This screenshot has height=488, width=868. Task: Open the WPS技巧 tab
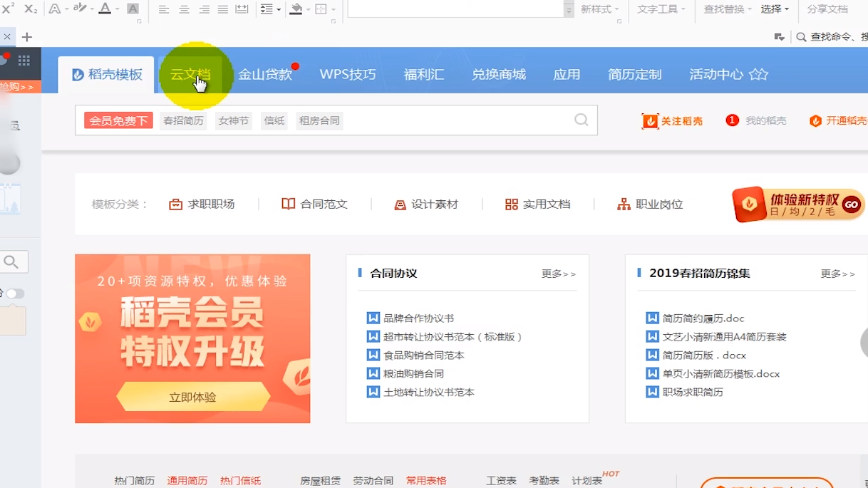tap(348, 74)
